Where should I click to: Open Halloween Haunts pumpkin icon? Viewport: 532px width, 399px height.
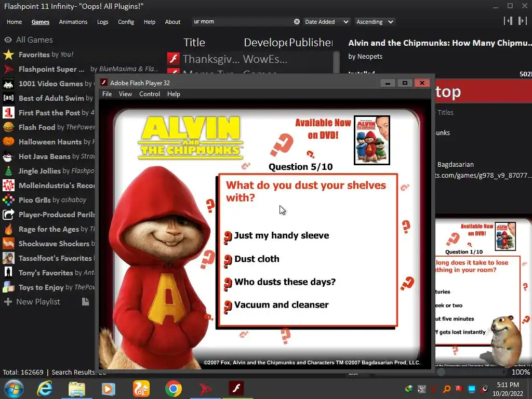point(8,142)
